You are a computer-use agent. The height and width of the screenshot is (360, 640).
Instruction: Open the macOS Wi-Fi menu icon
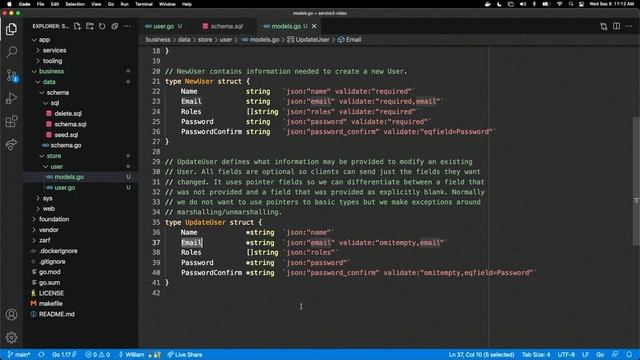[x=560, y=4]
